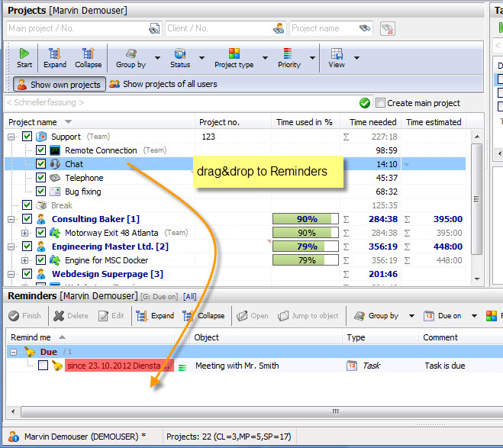Open the Project type toolbar icon

(234, 54)
